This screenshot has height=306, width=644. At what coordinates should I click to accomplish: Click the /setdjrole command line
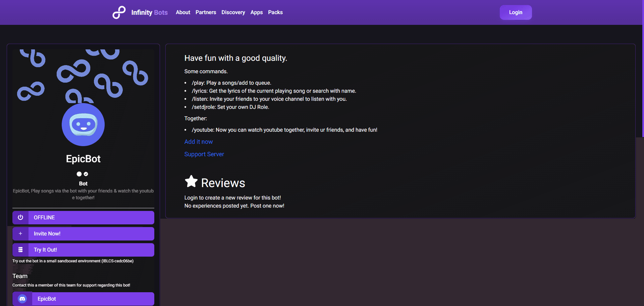(230, 107)
